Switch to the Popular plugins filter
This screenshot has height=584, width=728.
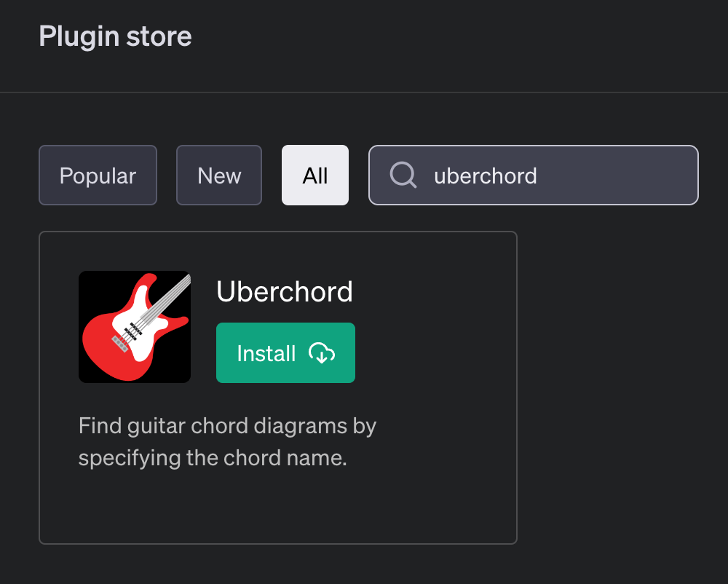click(98, 175)
